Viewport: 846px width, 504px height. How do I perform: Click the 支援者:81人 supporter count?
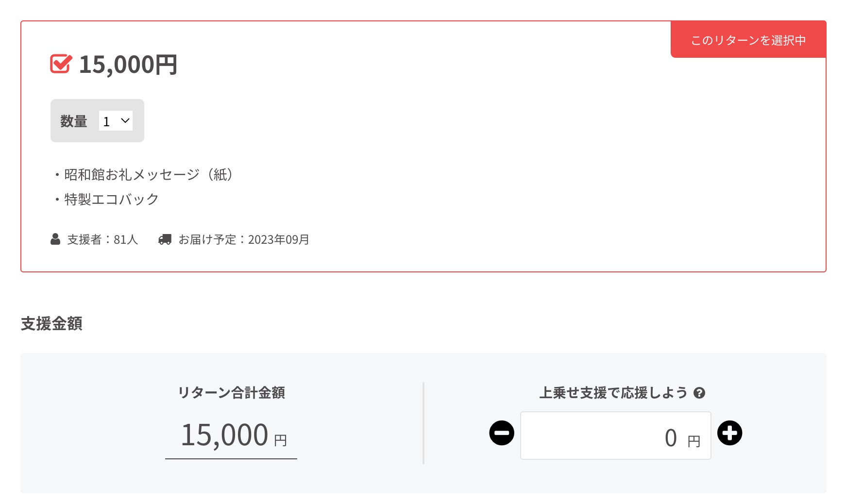(x=102, y=239)
